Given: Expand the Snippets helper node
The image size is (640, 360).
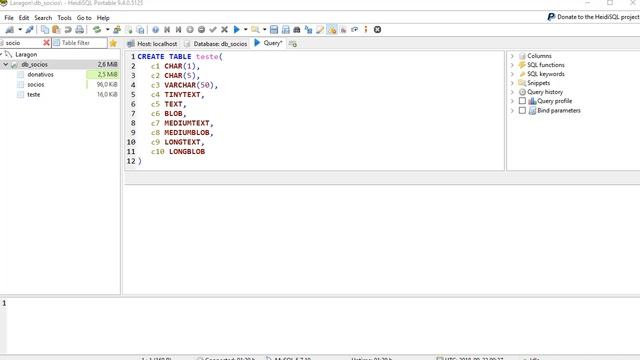Looking at the screenshot, I should point(512,83).
